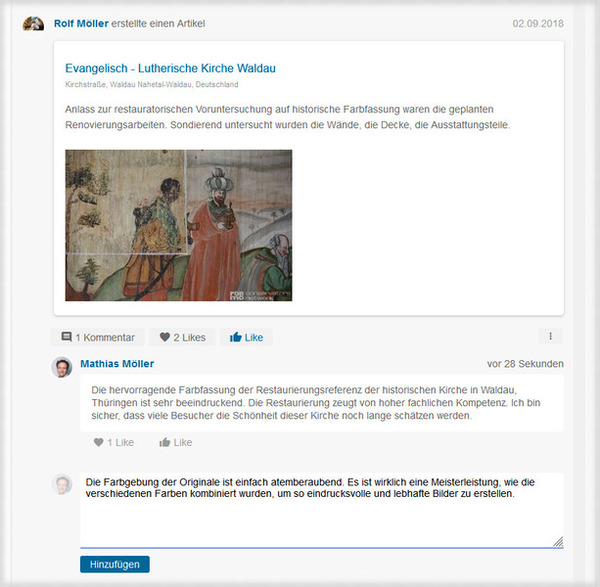This screenshot has height=587, width=600.
Task: Select timestamp 'vor 28 Sekunden'
Action: pyautogui.click(x=525, y=364)
